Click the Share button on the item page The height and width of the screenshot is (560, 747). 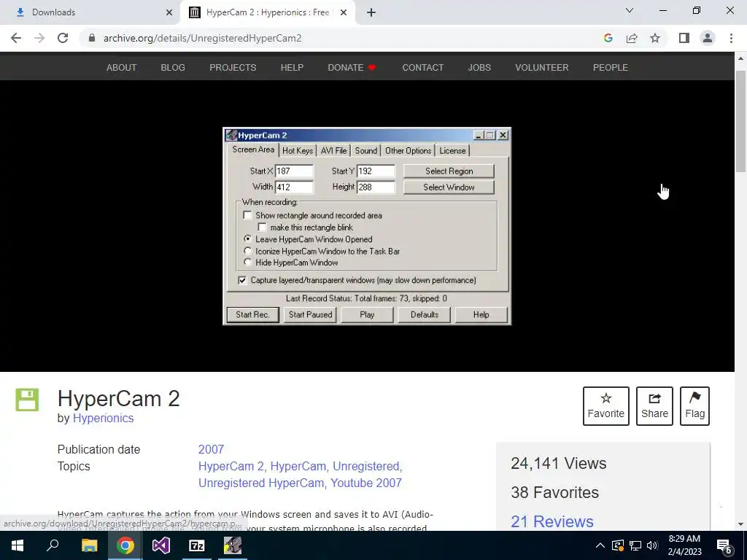(x=654, y=406)
